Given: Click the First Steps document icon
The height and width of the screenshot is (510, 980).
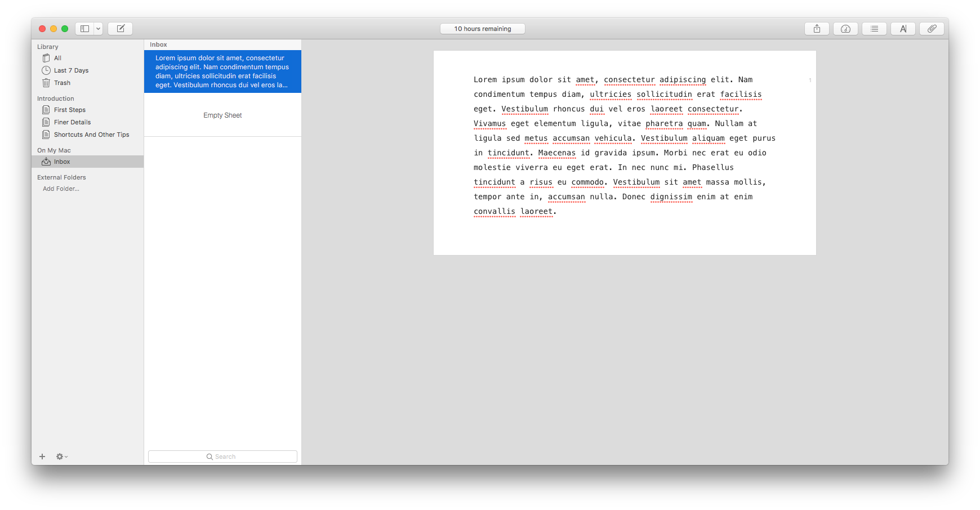Looking at the screenshot, I should tap(46, 110).
